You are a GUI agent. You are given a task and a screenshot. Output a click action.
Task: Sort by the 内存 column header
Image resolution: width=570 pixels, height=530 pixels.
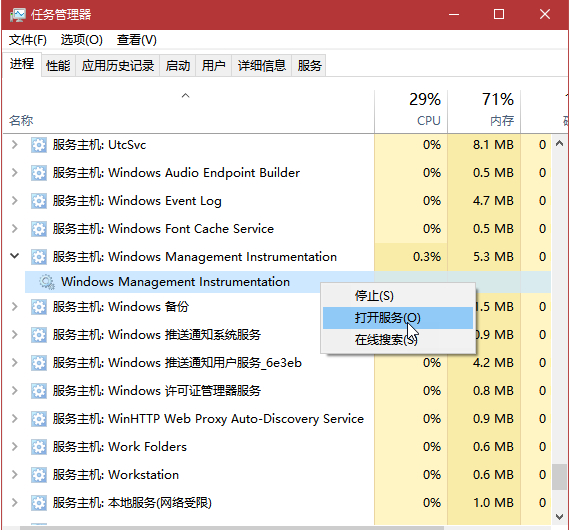[x=484, y=111]
